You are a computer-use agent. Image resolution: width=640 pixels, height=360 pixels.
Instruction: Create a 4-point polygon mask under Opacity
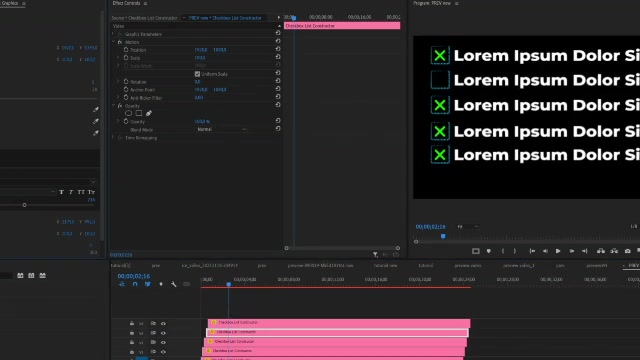[139, 113]
